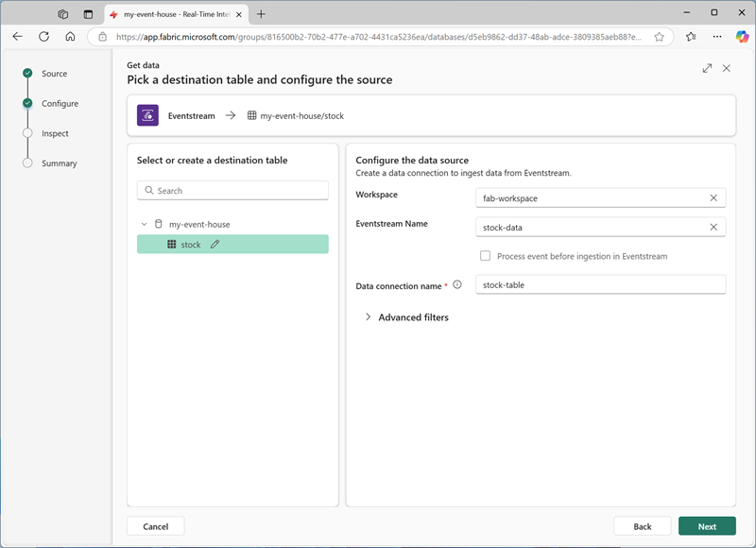The height and width of the screenshot is (548, 756).
Task: Click the Back button
Action: (x=643, y=526)
